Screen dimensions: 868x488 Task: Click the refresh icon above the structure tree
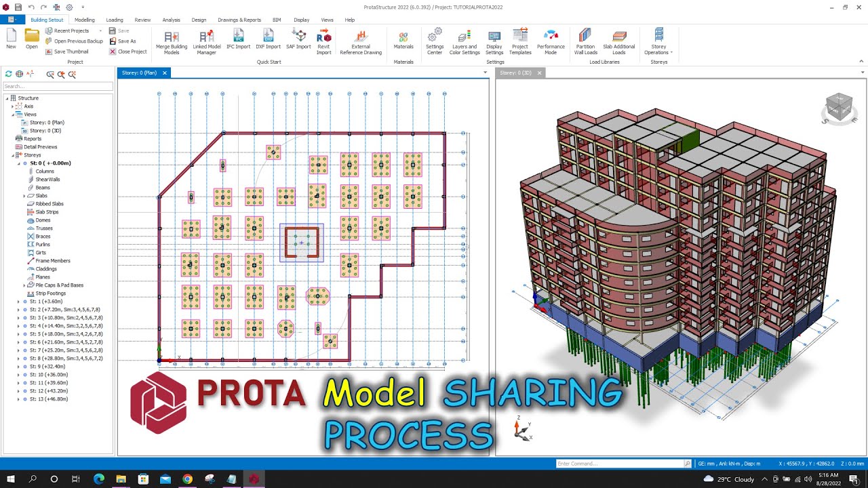click(8, 74)
